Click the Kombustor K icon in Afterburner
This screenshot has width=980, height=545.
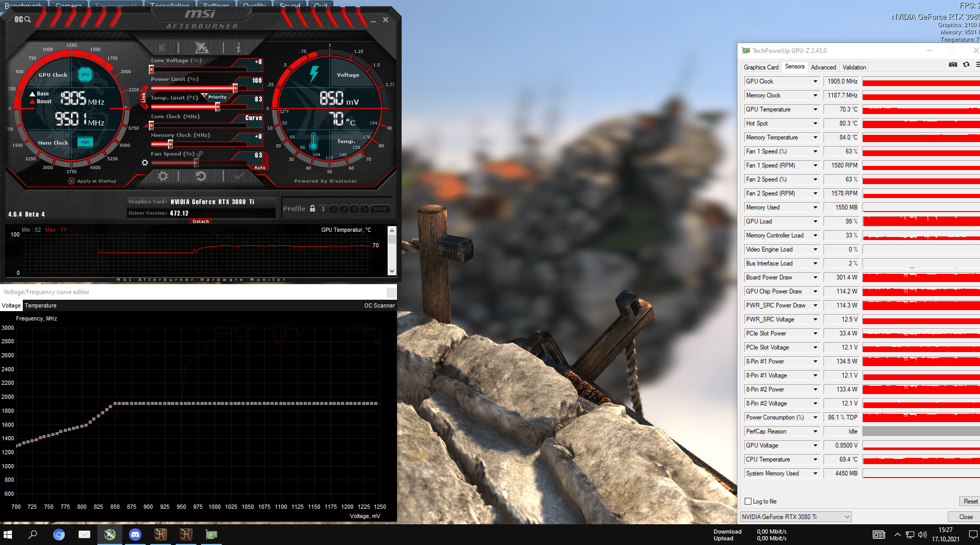pos(162,48)
